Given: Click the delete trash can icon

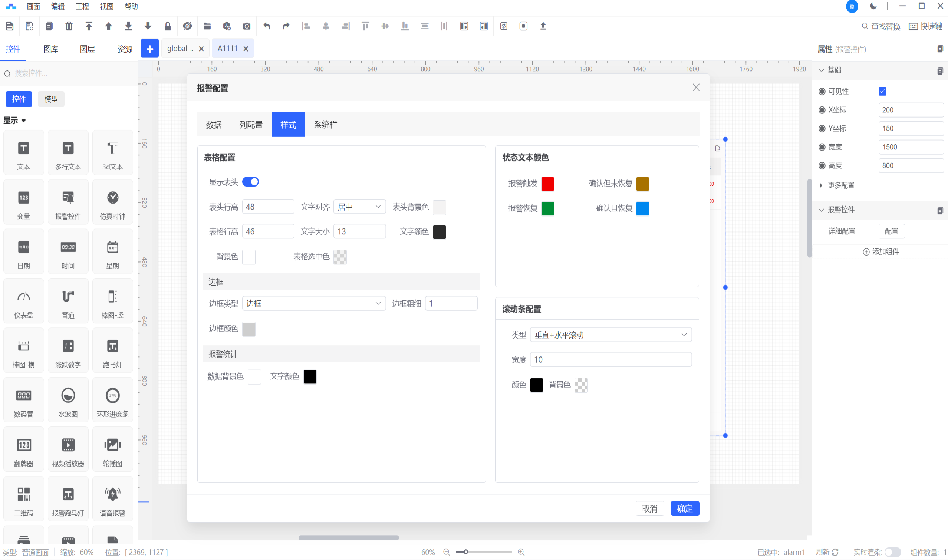Looking at the screenshot, I should coord(69,26).
